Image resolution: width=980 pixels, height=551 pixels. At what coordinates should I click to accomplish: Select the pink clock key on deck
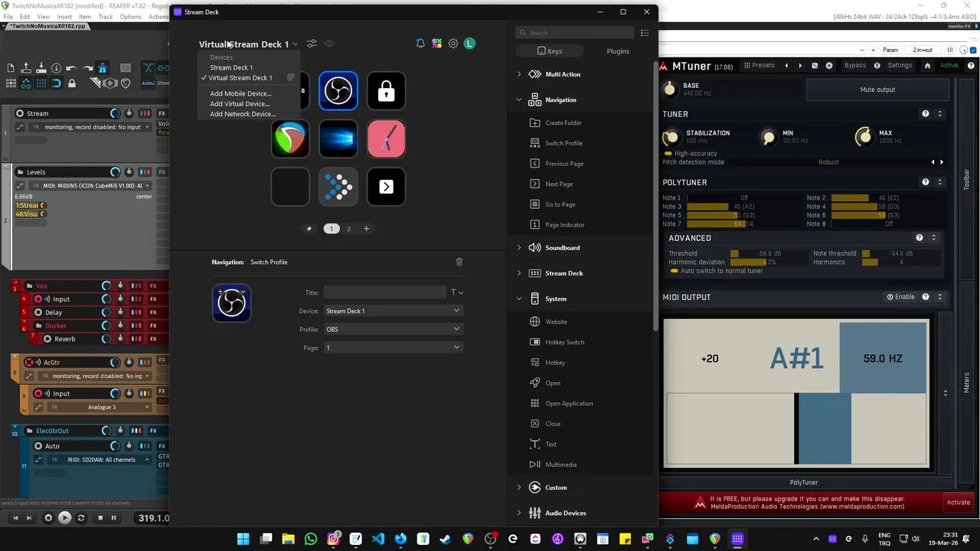click(x=386, y=139)
